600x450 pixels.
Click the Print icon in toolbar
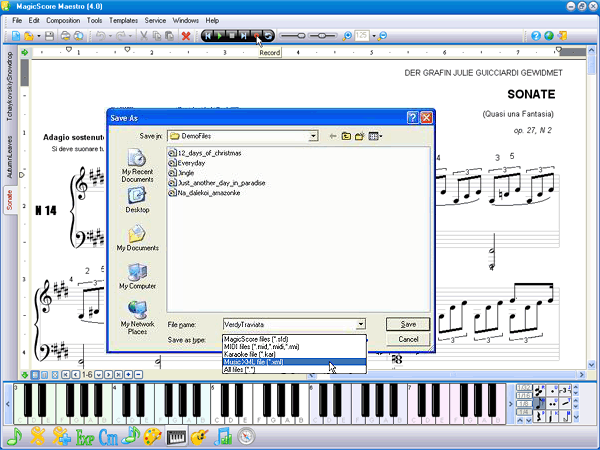pyautogui.click(x=65, y=36)
